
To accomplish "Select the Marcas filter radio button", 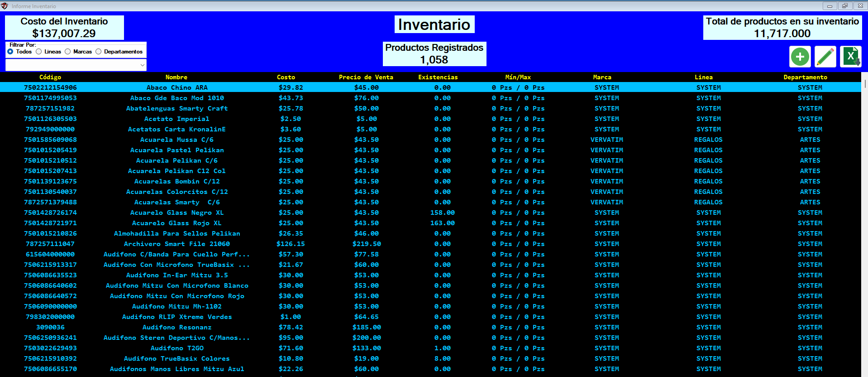I will [68, 52].
